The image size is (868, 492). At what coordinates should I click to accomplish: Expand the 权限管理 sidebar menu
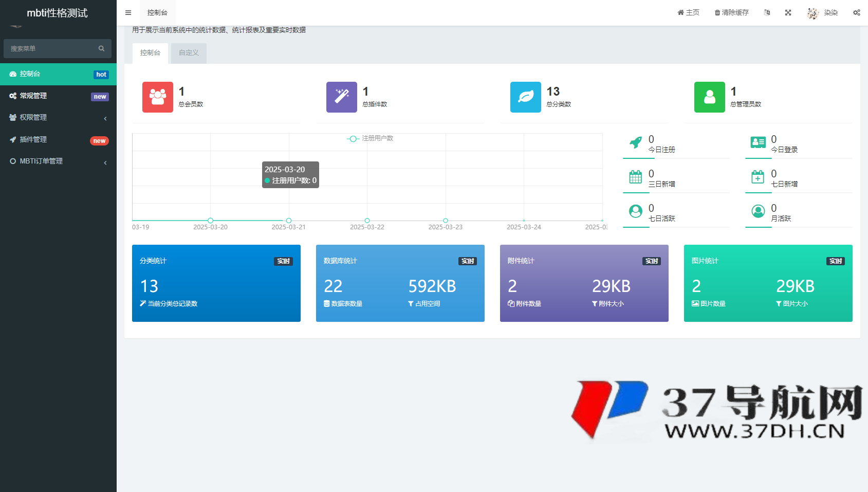58,118
